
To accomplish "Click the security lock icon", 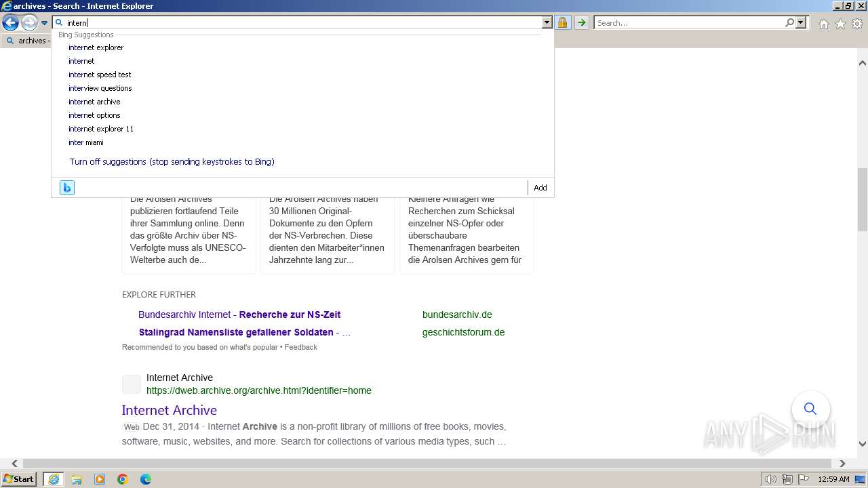I will coord(562,22).
